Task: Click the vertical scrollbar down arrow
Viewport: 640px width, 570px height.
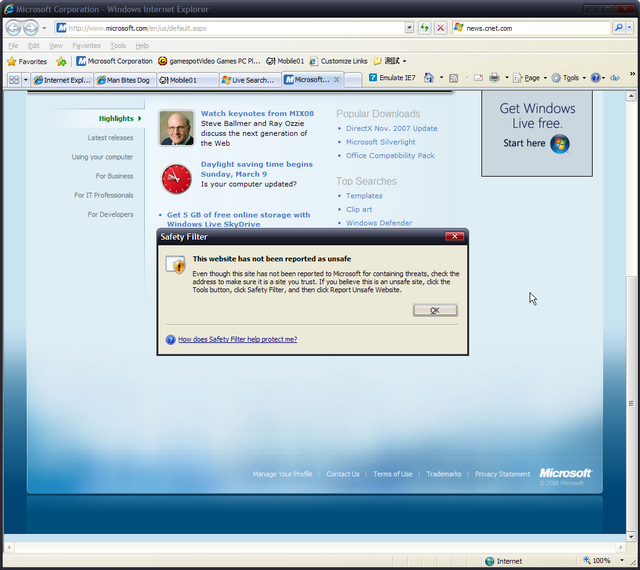Action: (631, 537)
